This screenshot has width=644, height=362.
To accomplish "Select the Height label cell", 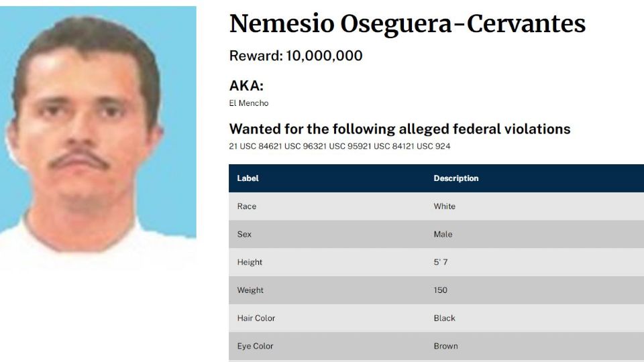I will [x=250, y=262].
